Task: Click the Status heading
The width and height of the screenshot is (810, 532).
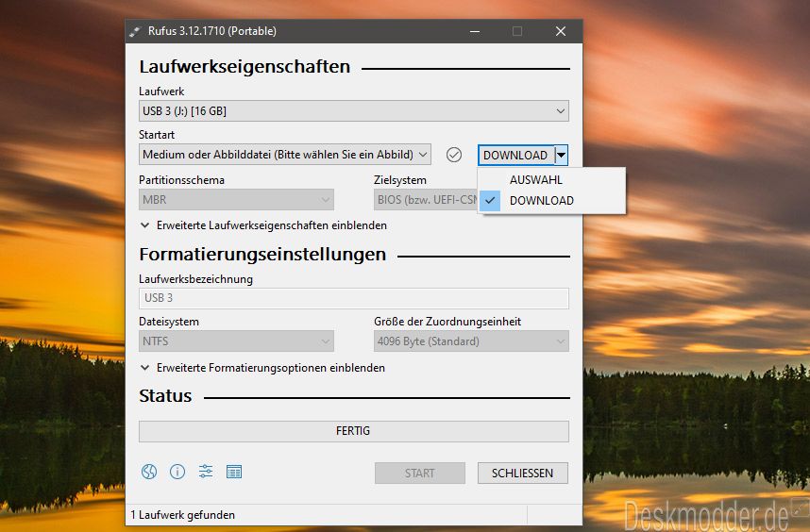Action: pos(165,396)
